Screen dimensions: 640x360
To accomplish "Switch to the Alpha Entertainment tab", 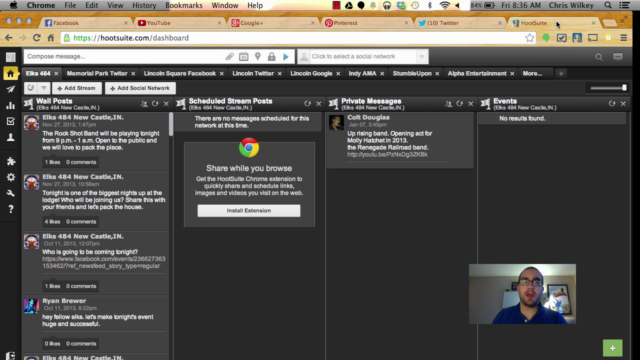I will tap(477, 73).
